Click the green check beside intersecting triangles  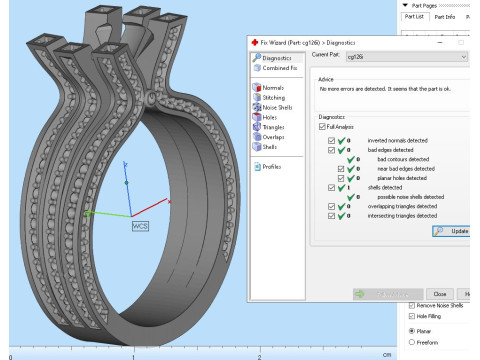click(341, 216)
